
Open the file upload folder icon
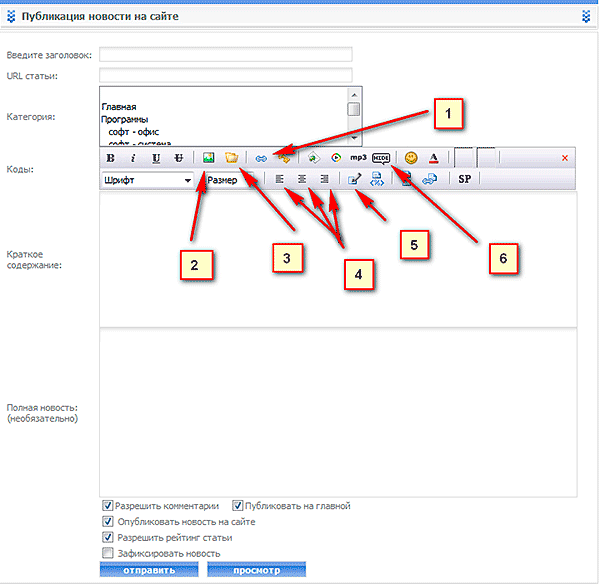click(231, 158)
